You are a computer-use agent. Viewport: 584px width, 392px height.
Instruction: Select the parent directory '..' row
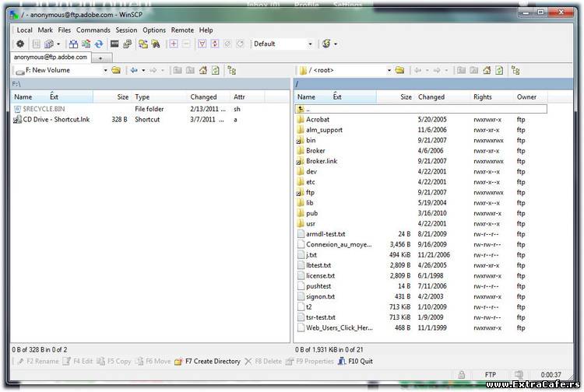[x=421, y=109]
